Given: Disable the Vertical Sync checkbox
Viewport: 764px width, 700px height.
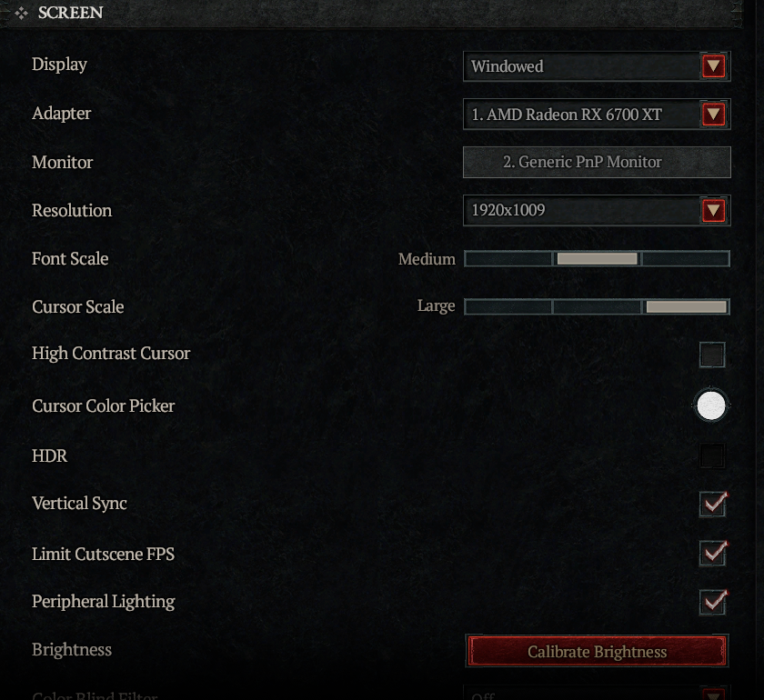Looking at the screenshot, I should click(x=713, y=504).
